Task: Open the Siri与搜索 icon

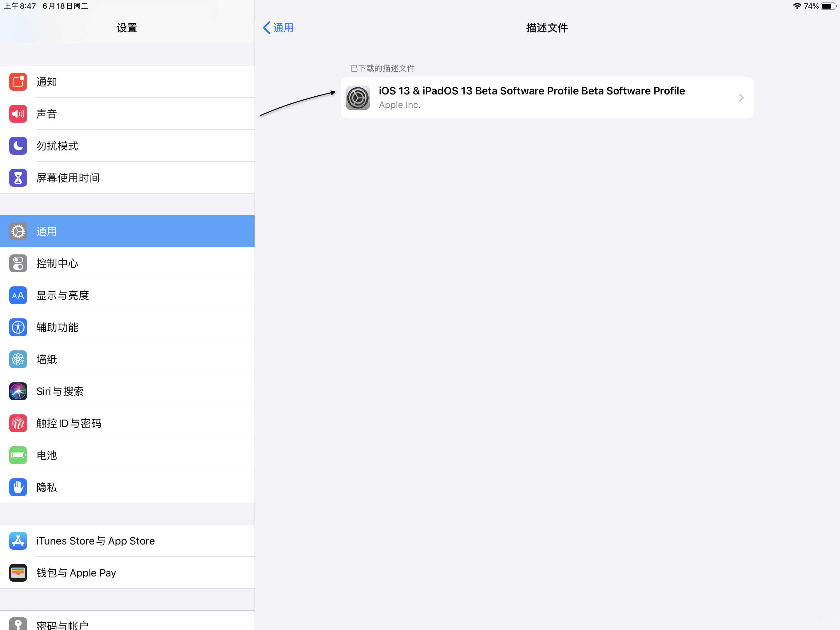Action: point(18,391)
